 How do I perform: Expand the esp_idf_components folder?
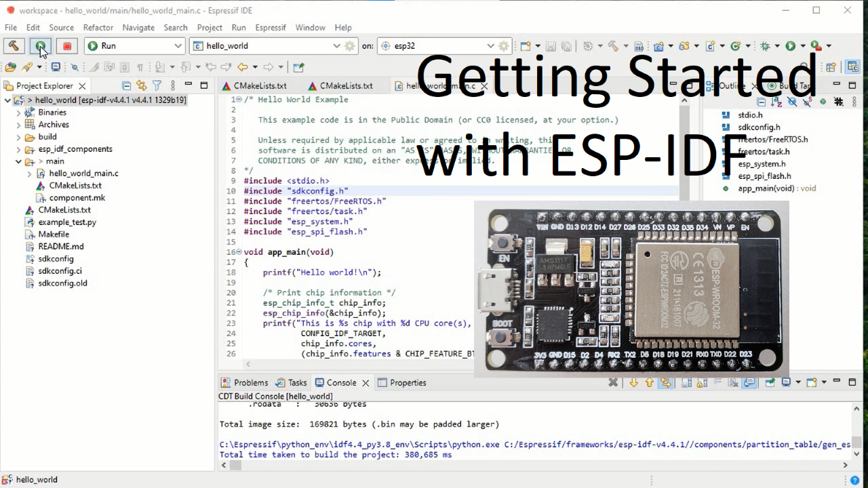[x=19, y=149]
